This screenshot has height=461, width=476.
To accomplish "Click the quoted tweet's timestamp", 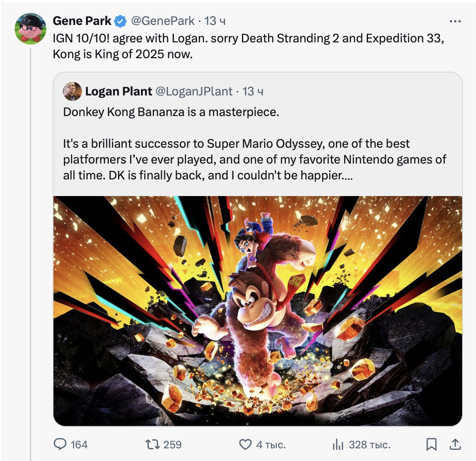I will point(253,91).
